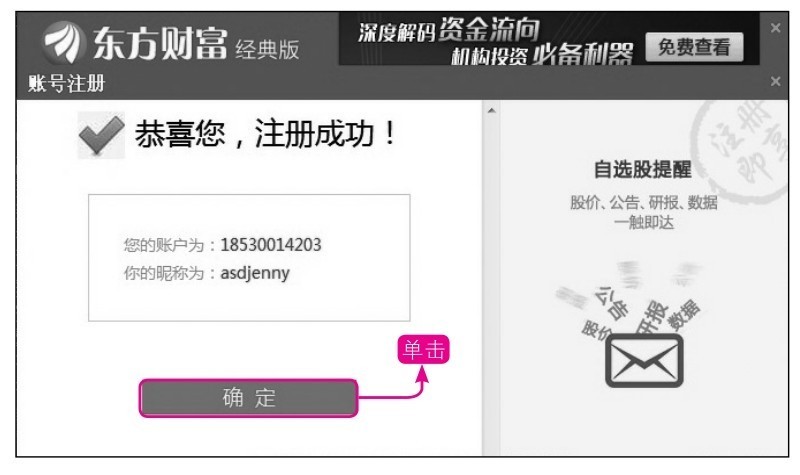
Task: Click the 公告 floating label icon
Action: (x=613, y=303)
